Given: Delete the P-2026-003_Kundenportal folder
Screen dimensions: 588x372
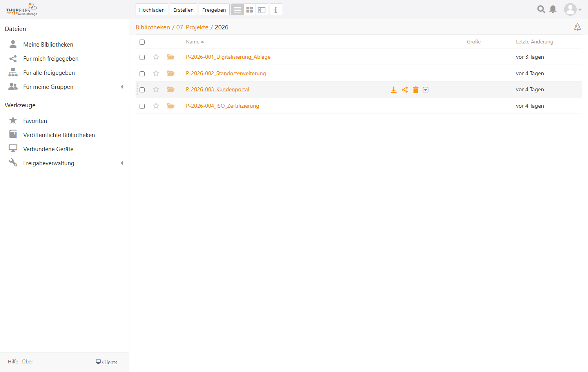Looking at the screenshot, I should [416, 90].
